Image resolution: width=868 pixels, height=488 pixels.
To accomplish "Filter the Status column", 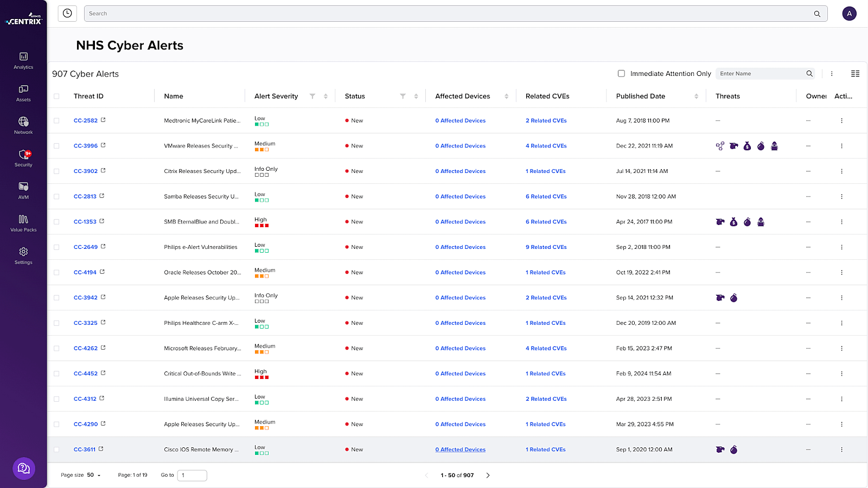I will coord(403,96).
